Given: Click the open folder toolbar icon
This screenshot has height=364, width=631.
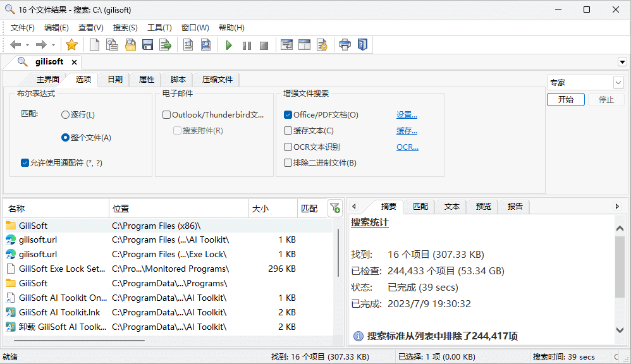Looking at the screenshot, I should click(x=130, y=45).
